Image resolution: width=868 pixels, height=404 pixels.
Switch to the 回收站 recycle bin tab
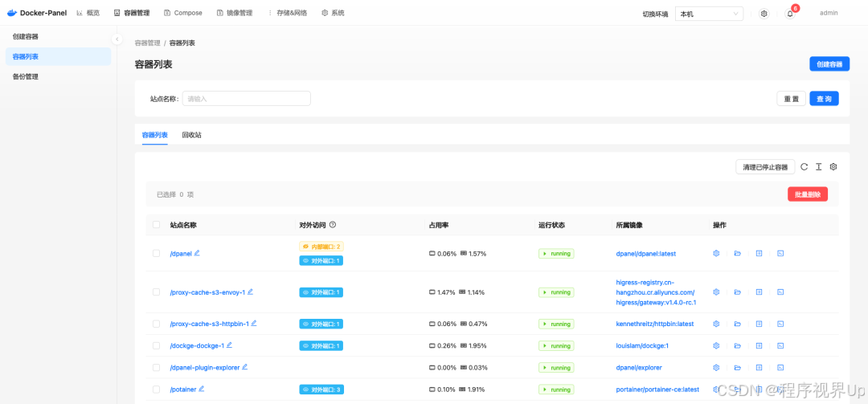[x=191, y=135]
